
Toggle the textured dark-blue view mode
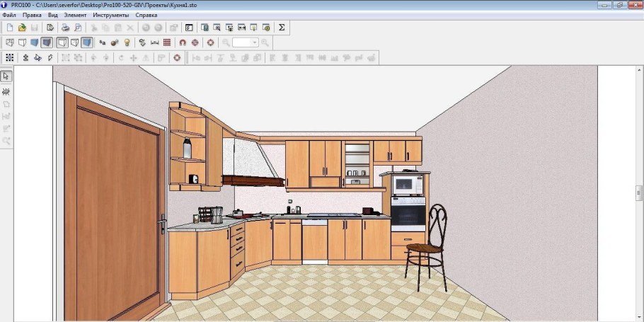46,42
